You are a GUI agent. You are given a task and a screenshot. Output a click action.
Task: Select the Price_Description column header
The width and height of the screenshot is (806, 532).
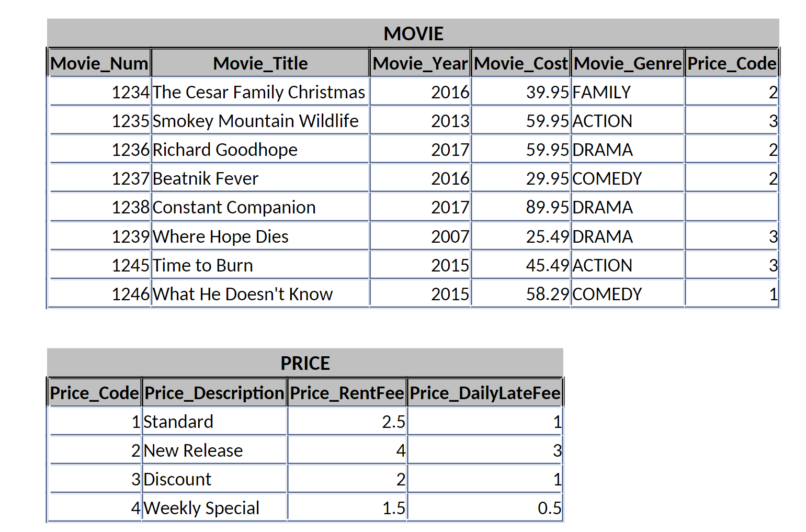[214, 393]
